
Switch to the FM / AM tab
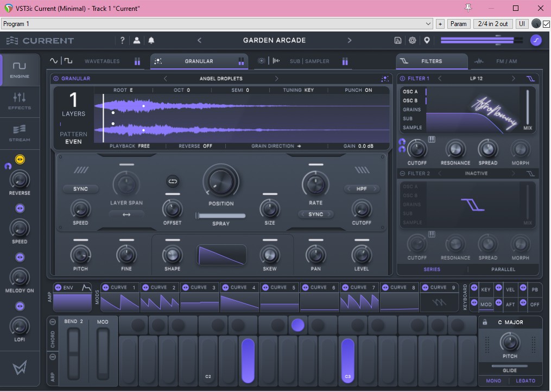click(506, 61)
